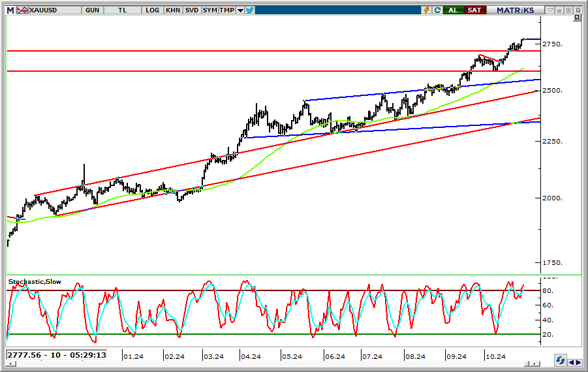Open the window options triangle menu
588x372 pixels.
(550, 10)
